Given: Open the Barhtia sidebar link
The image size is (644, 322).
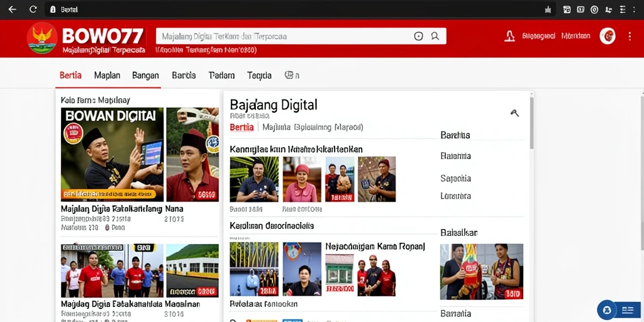Looking at the screenshot, I should 455,135.
